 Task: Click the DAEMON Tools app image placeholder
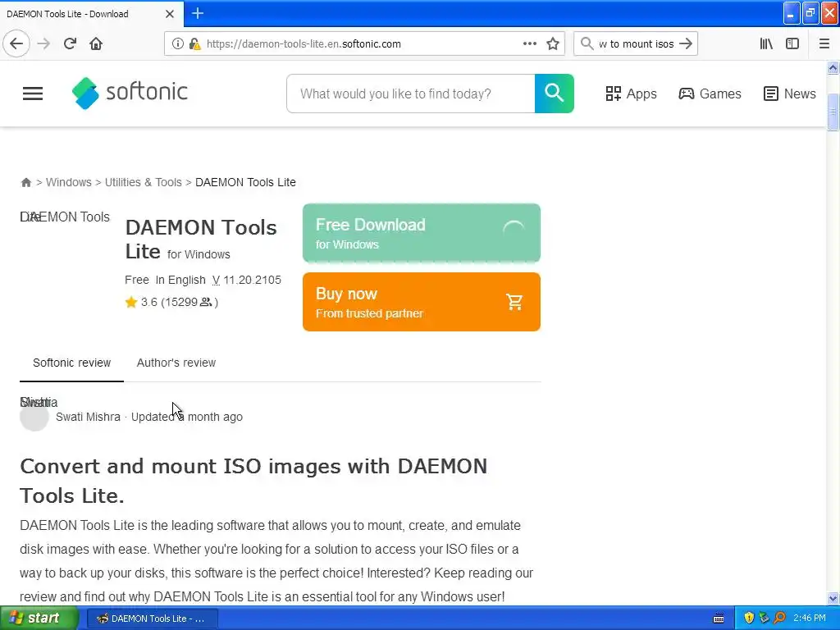click(65, 217)
